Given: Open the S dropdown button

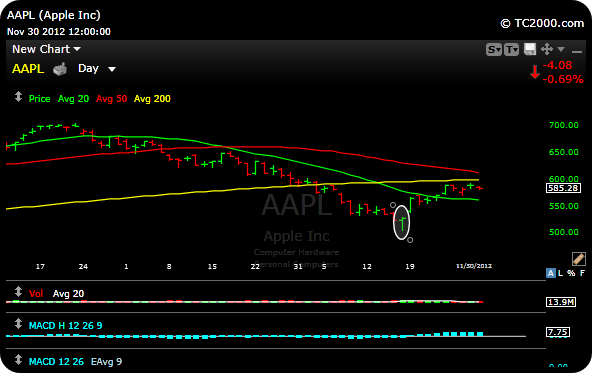Looking at the screenshot, I should pos(494,49).
